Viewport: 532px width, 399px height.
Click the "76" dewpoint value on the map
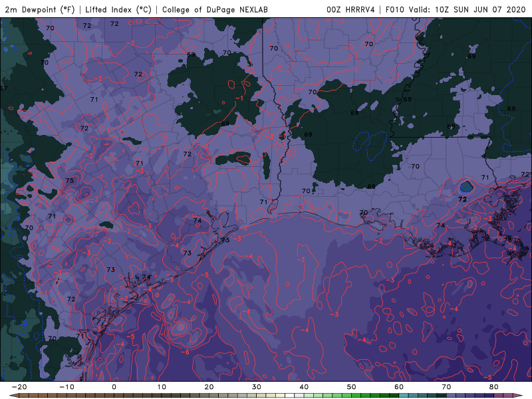[x=508, y=240]
